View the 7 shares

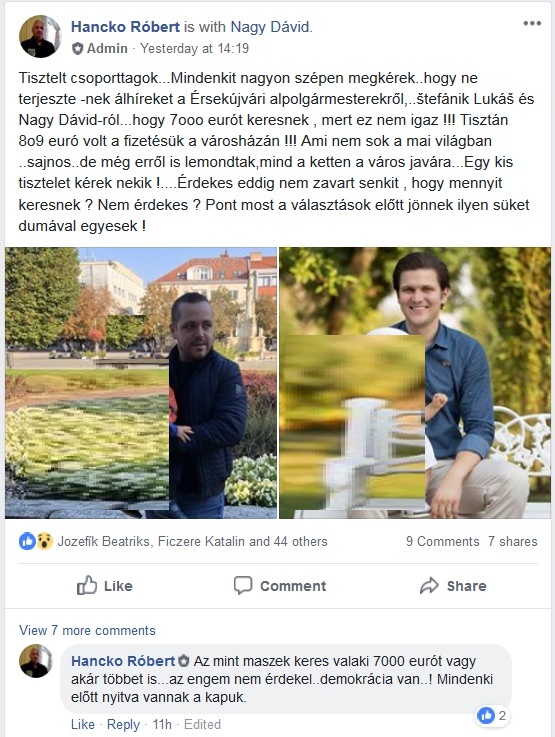click(512, 541)
